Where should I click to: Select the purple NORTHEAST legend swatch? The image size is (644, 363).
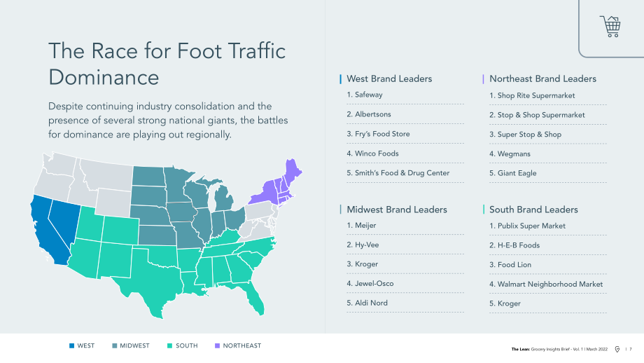click(x=217, y=345)
